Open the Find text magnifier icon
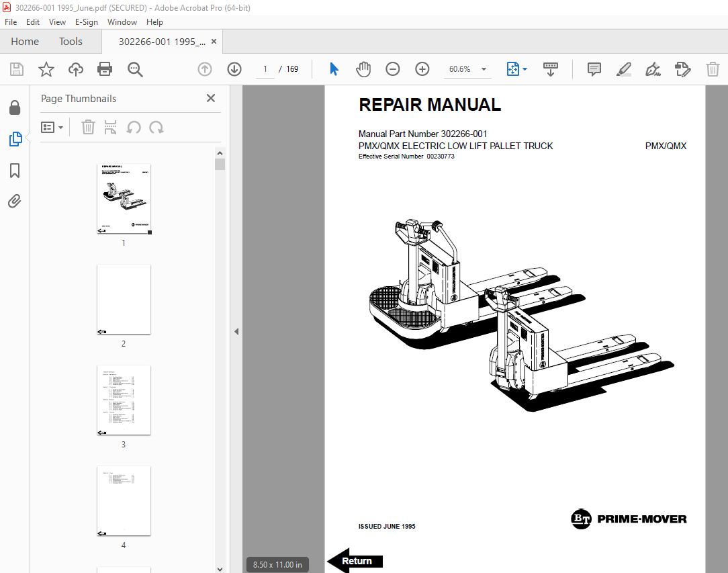 coord(135,69)
